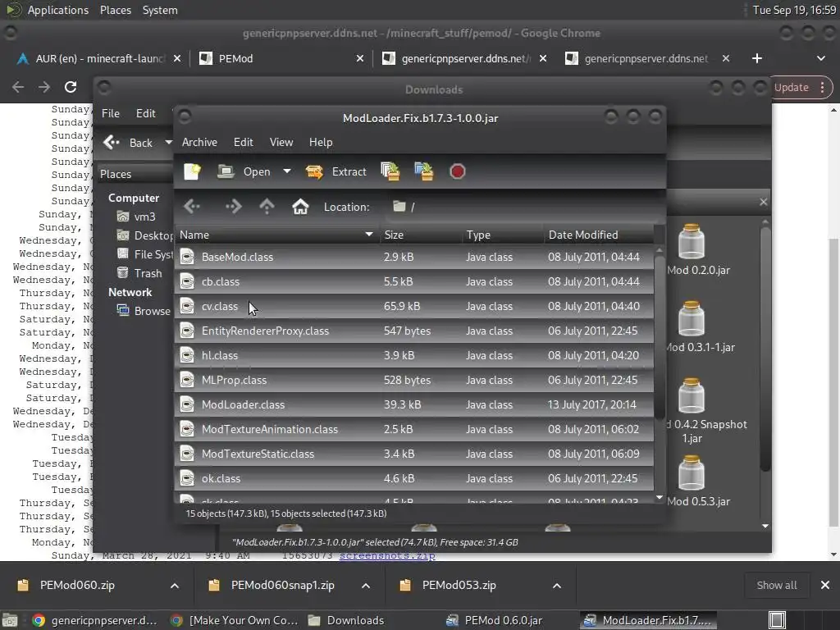Create a new archive using toolbar icon
Viewport: 840px width, 630px height.
pyautogui.click(x=192, y=171)
